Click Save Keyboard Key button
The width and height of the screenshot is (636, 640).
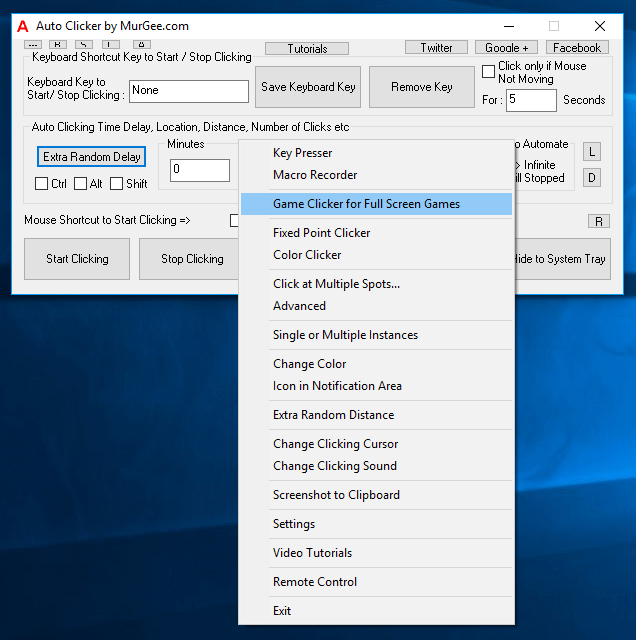pos(308,87)
